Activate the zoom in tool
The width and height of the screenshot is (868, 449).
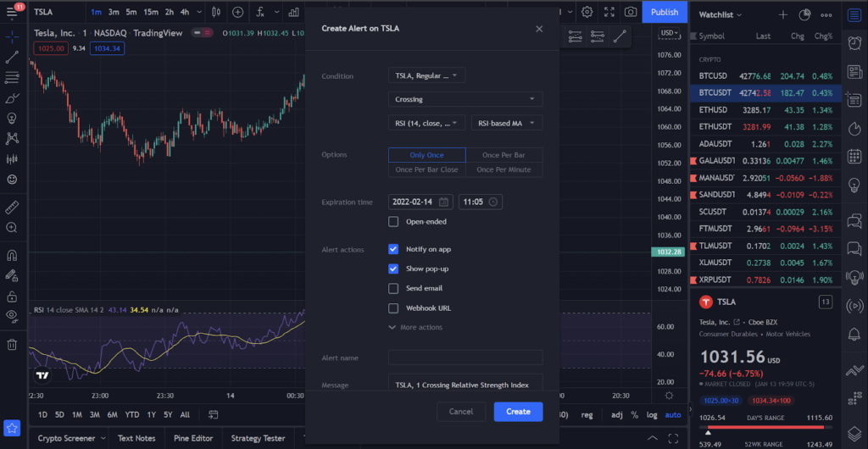pyautogui.click(x=12, y=227)
